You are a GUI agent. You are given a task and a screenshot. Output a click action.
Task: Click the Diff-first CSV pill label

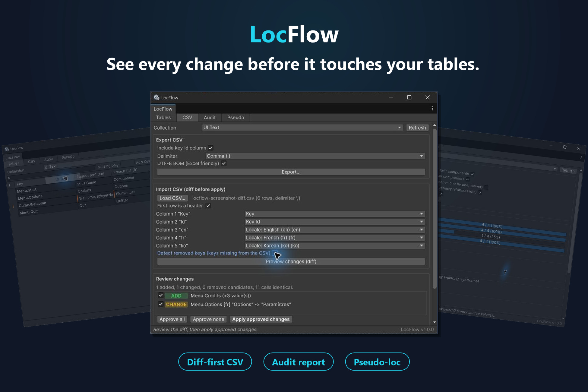coord(215,362)
